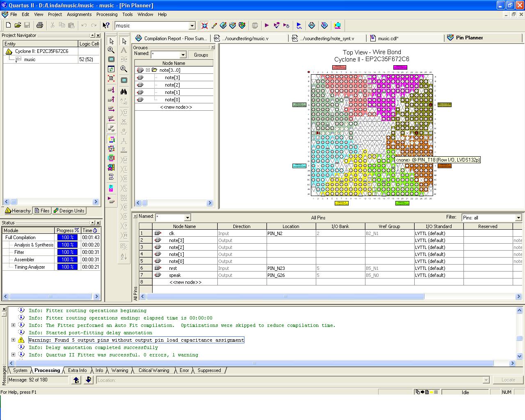The image size is (525, 420).
Task: Click the context Help arrow icon
Action: click(106, 25)
